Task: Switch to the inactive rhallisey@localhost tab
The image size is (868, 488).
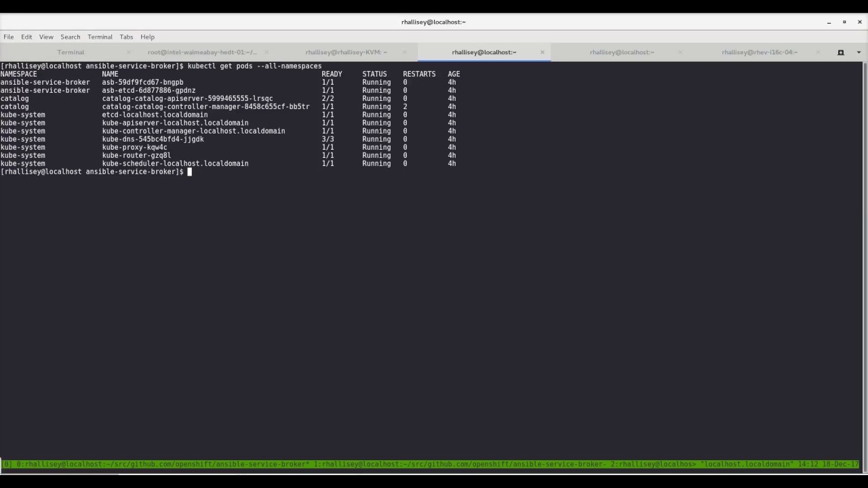Action: [622, 52]
